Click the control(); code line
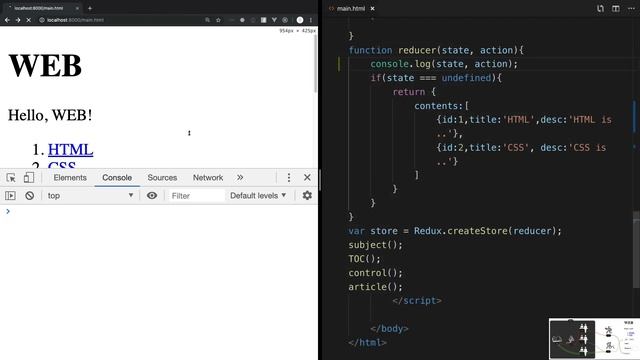The width and height of the screenshot is (640, 360). (375, 272)
